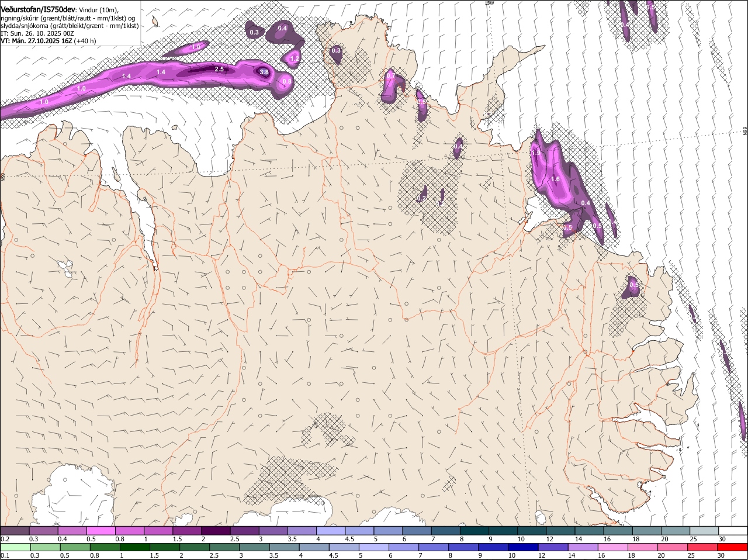Pick the red swatch after 30, bottom row

click(732, 547)
